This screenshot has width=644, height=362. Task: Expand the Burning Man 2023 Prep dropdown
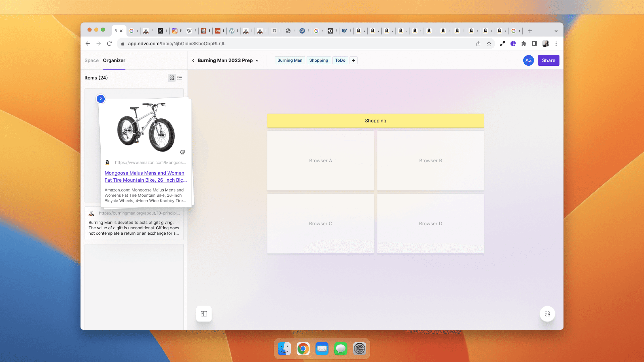(257, 61)
